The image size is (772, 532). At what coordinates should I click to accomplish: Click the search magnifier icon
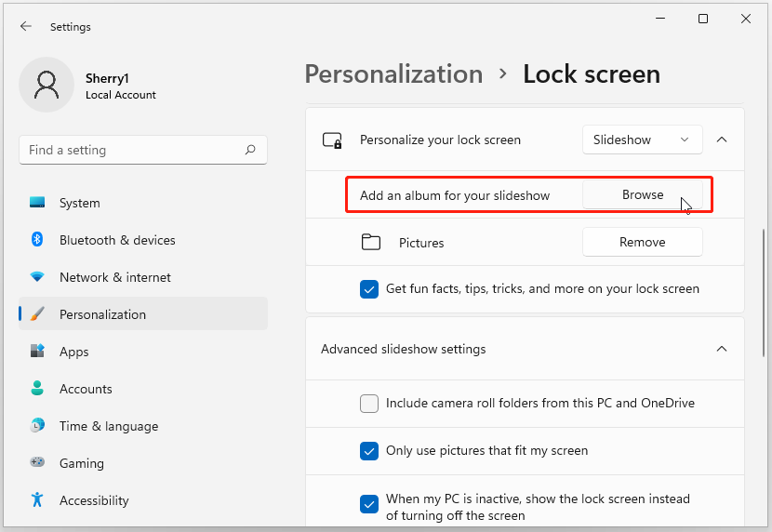pyautogui.click(x=250, y=150)
